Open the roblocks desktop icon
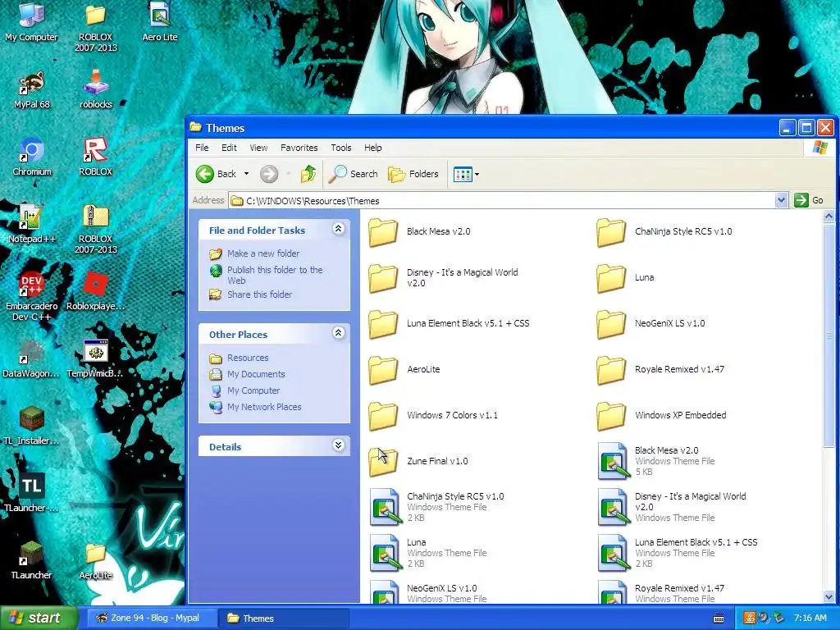Viewport: 840px width, 630px height. pos(96,89)
